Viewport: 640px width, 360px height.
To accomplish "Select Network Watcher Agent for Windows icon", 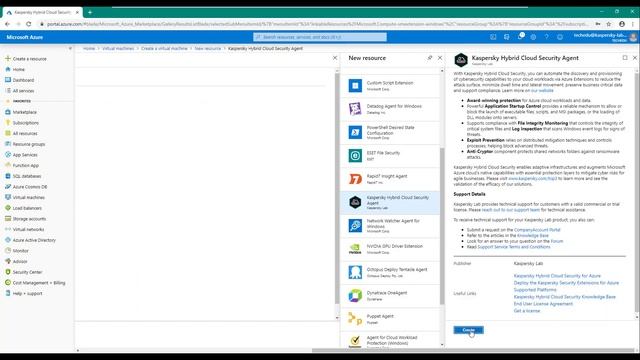I will [355, 225].
